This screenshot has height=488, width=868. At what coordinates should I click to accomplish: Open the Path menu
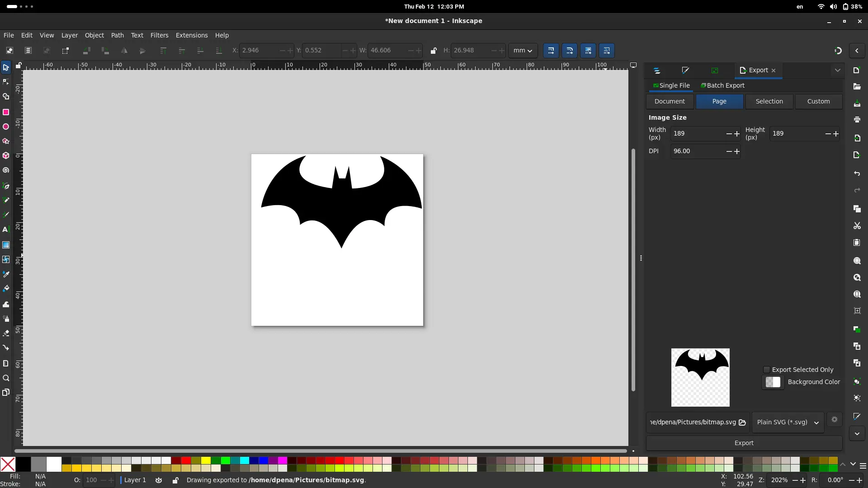(x=117, y=35)
